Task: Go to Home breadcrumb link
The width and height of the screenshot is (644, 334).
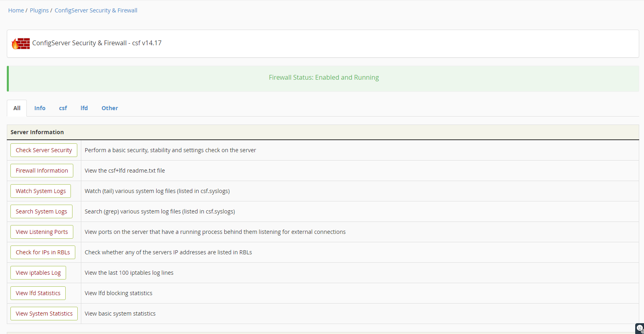Action: pos(16,10)
